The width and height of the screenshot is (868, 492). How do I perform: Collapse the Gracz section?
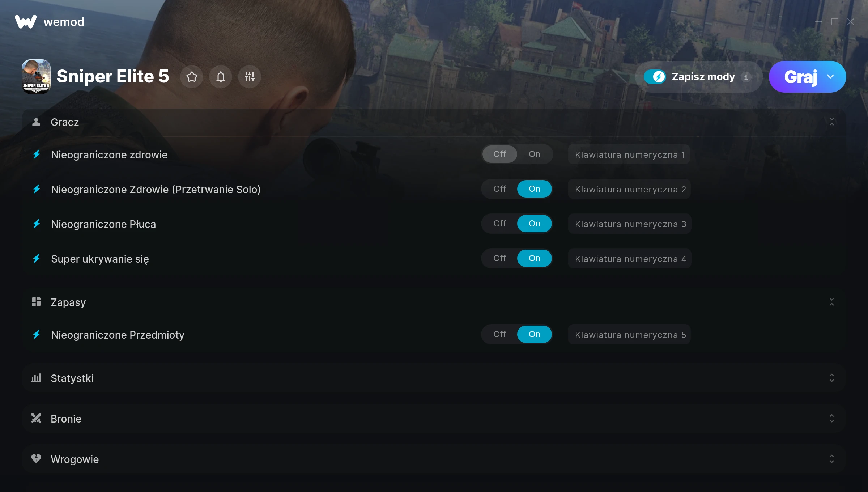832,122
